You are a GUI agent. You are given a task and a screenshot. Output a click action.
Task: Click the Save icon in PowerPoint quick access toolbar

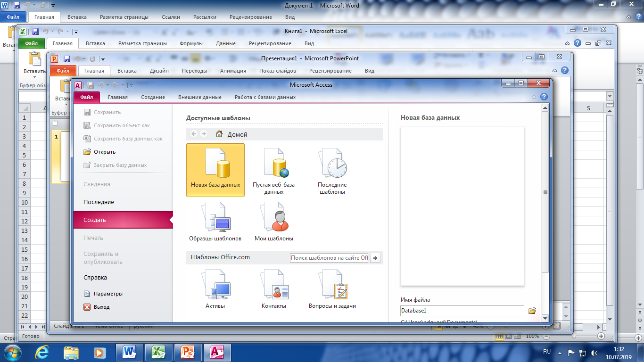click(67, 59)
